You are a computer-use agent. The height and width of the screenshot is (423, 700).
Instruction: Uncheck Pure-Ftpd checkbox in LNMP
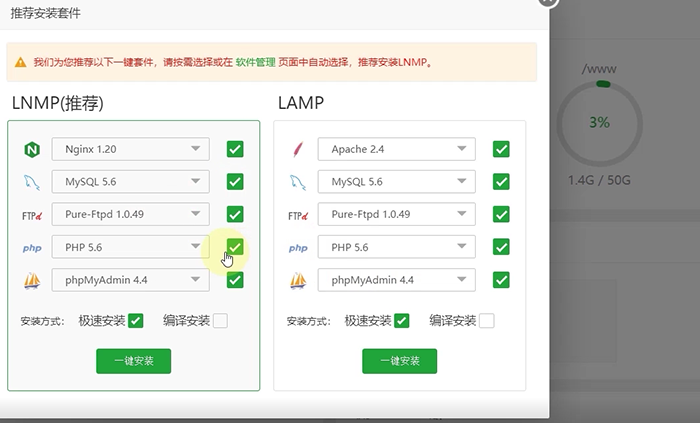(235, 214)
